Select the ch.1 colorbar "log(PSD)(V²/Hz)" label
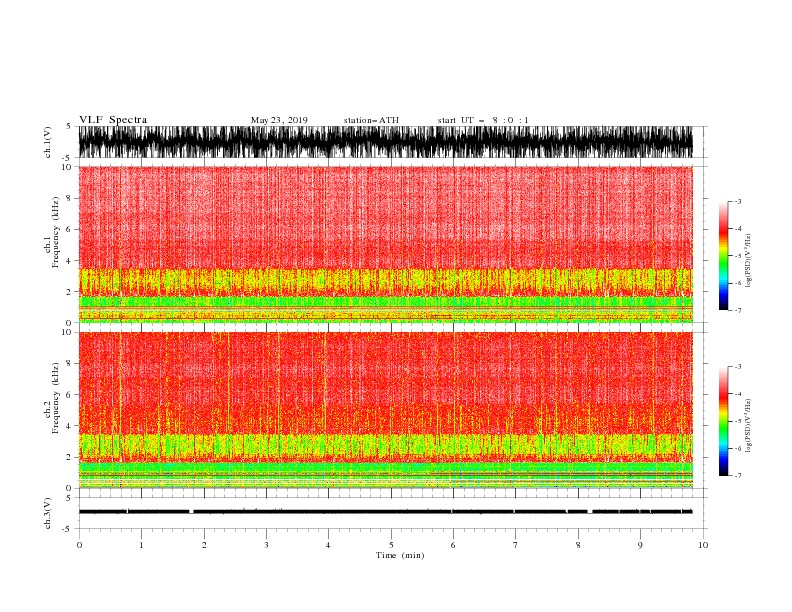The height and width of the screenshot is (612, 792). (748, 261)
